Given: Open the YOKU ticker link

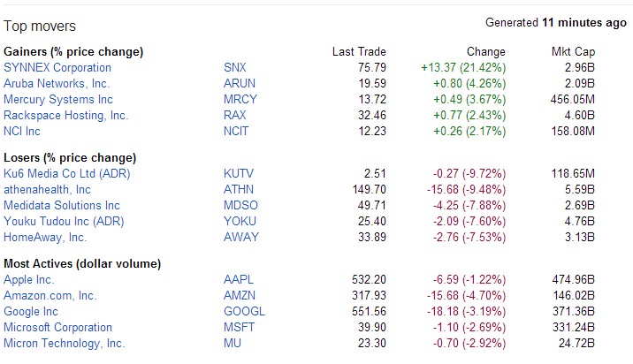Looking at the screenshot, I should coord(240,221).
